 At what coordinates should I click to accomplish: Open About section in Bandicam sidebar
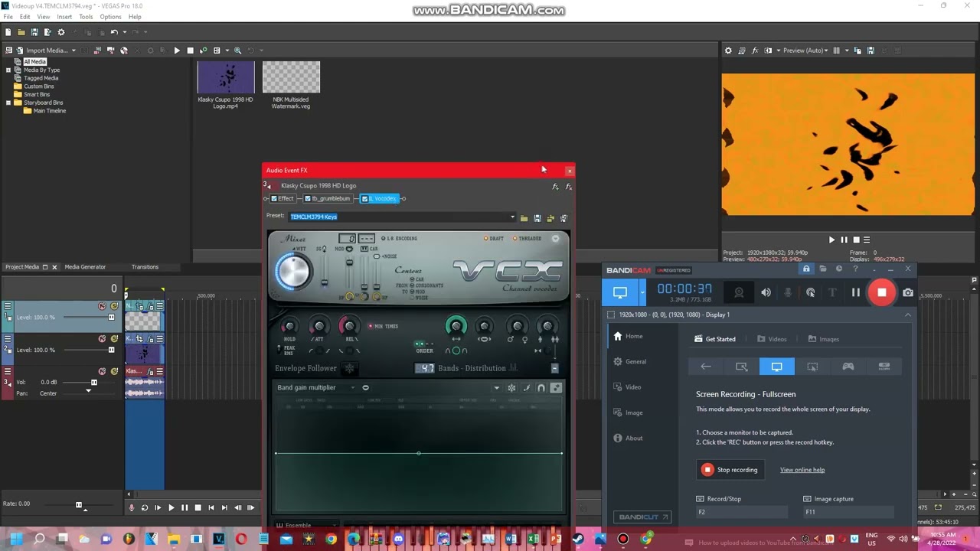[x=627, y=438]
